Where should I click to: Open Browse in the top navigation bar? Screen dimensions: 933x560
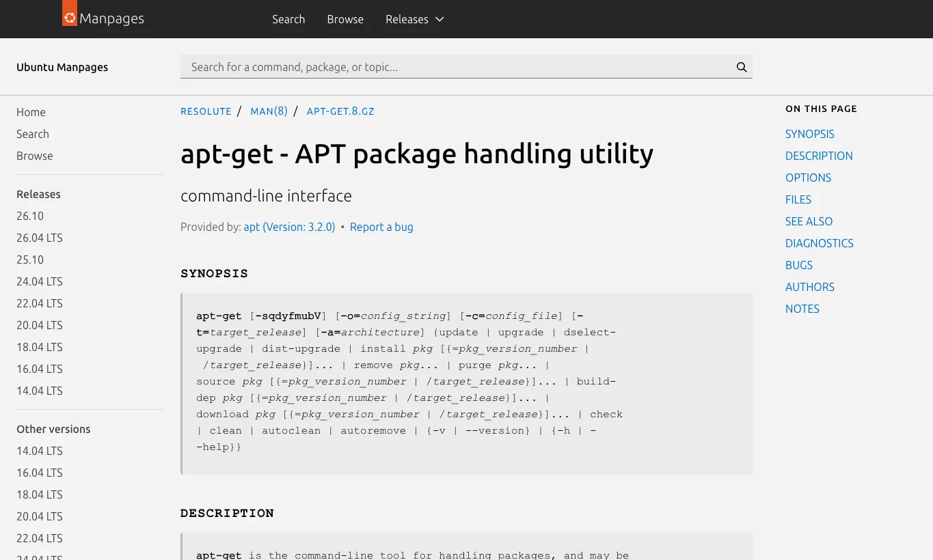pyautogui.click(x=345, y=19)
